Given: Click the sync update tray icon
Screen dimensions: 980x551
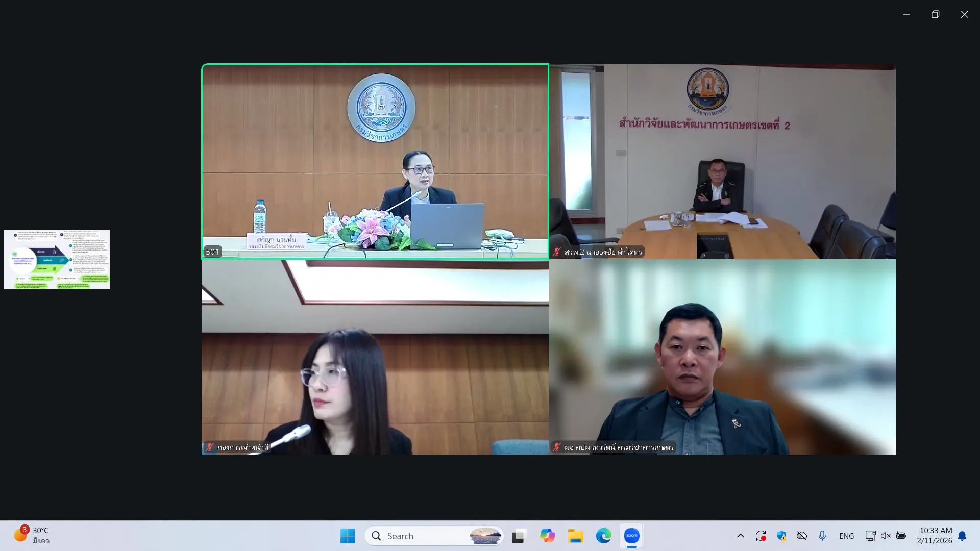Looking at the screenshot, I should click(761, 536).
